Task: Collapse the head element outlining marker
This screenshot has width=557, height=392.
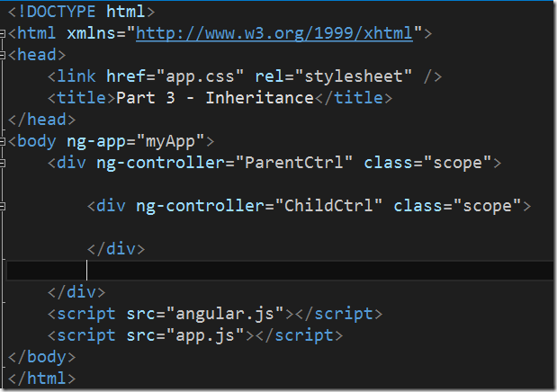Action: pyautogui.click(x=3, y=56)
